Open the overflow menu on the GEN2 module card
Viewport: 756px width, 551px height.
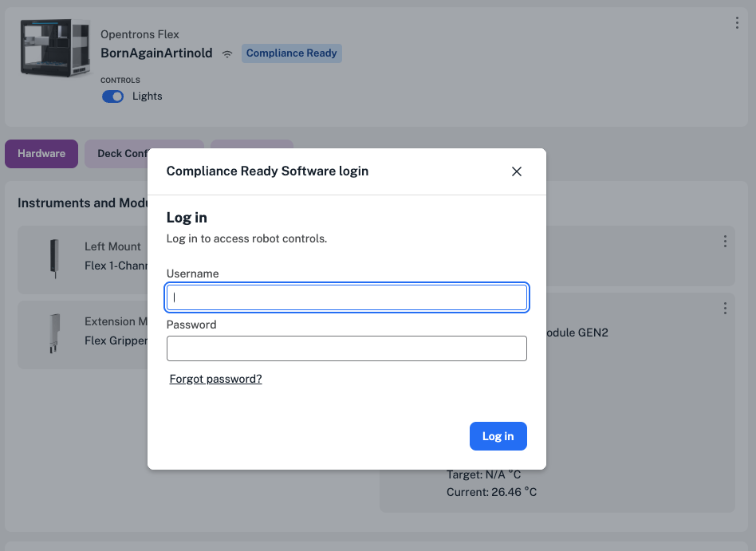[725, 309]
